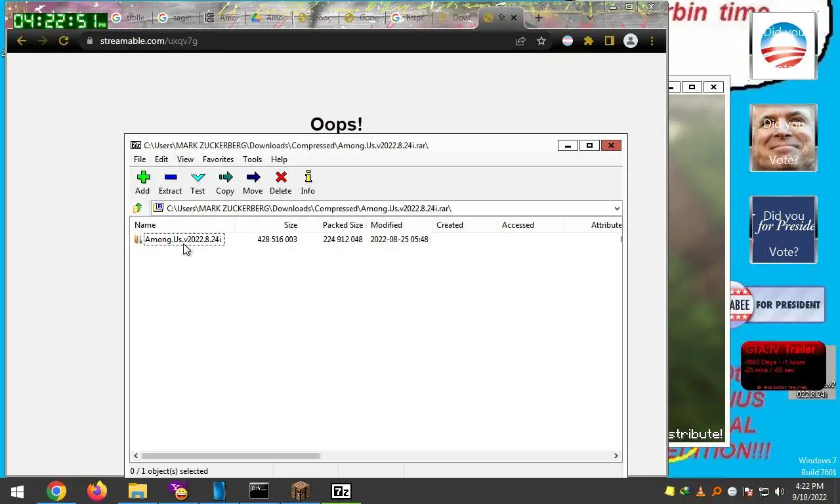Click the Obama 'Did you vote' desktop gadget

pos(784,46)
